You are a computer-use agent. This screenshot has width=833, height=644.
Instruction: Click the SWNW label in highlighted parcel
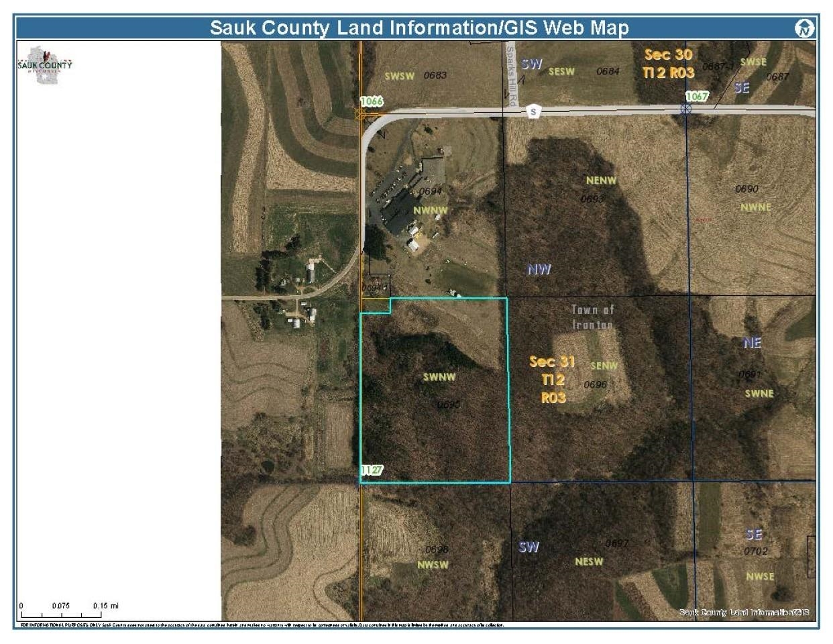(x=439, y=377)
